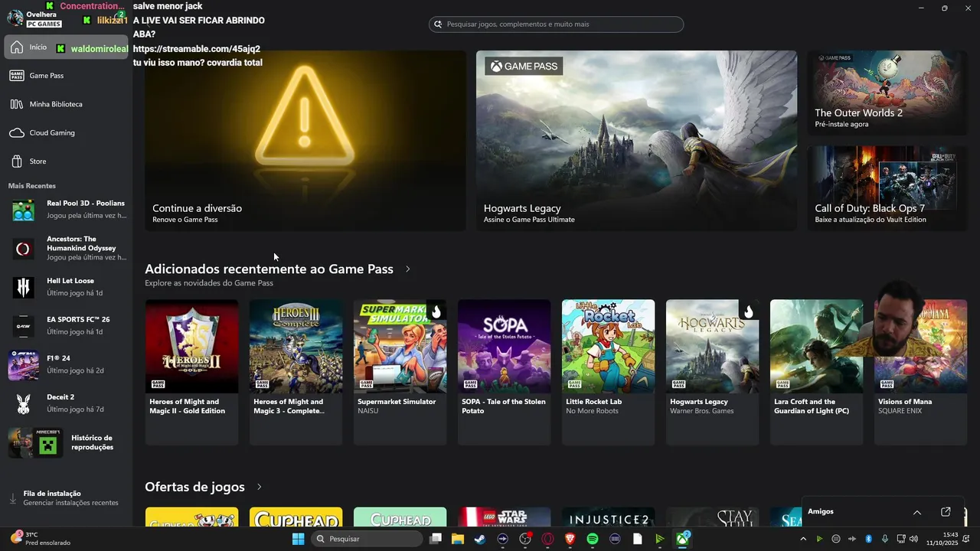Open Supermarket Simulator game card
980x551 pixels.
(400, 372)
